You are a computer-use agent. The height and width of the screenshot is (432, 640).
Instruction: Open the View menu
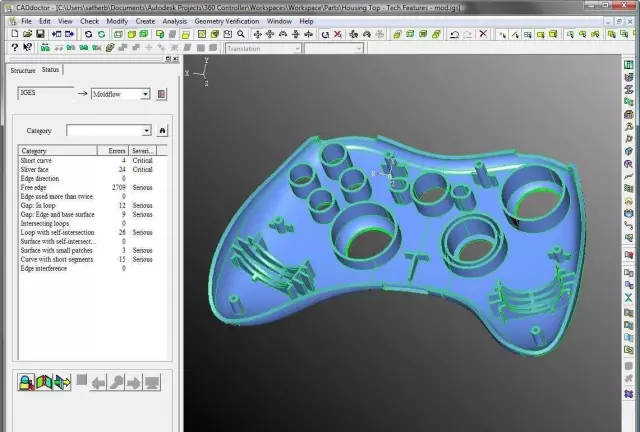[65, 21]
